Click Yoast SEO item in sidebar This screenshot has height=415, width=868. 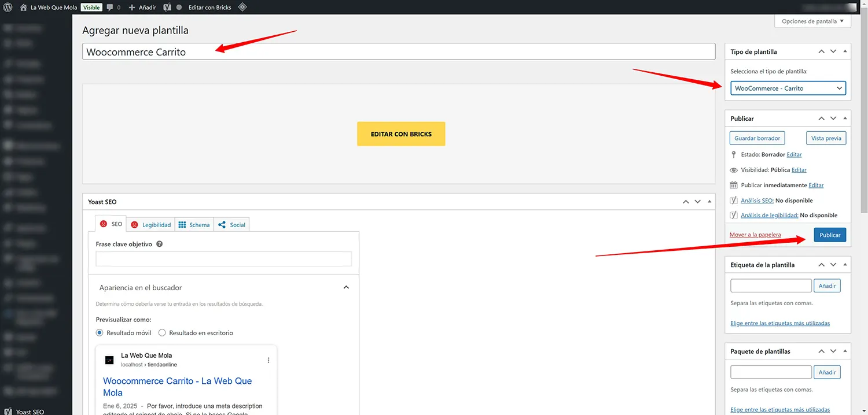coord(30,412)
